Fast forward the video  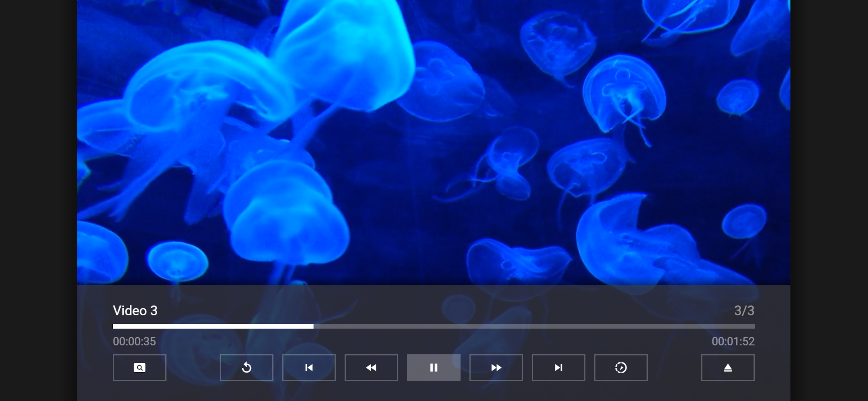click(496, 367)
